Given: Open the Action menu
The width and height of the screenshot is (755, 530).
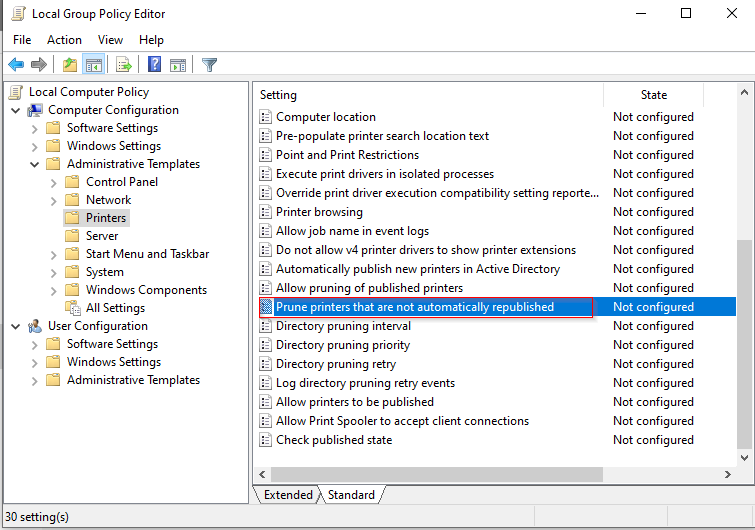Looking at the screenshot, I should click(x=64, y=40).
